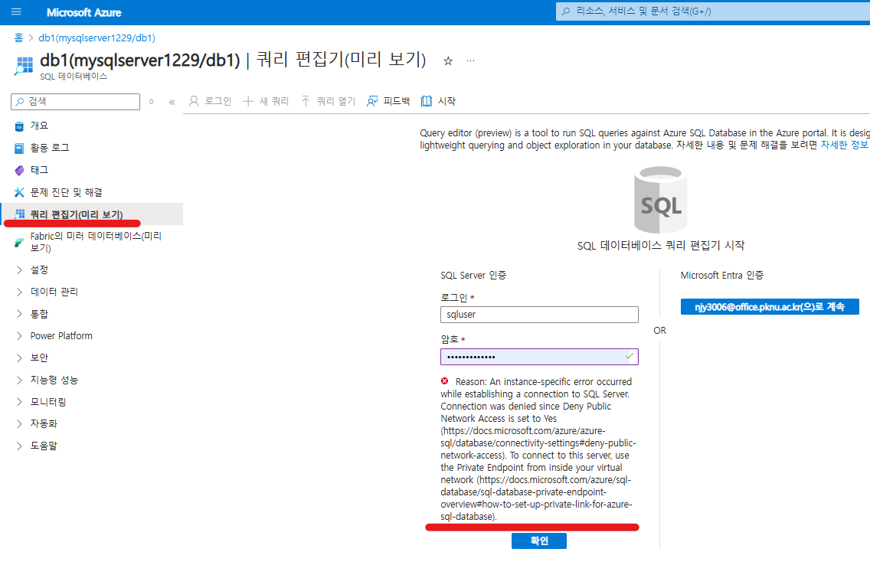Click the 암호 password field
The image size is (870, 588).
coord(539,357)
